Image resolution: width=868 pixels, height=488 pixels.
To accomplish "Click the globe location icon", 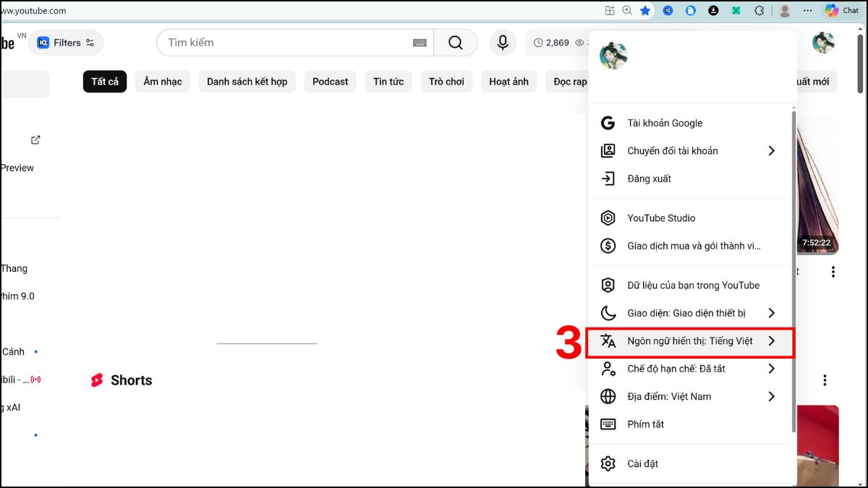I will 608,396.
